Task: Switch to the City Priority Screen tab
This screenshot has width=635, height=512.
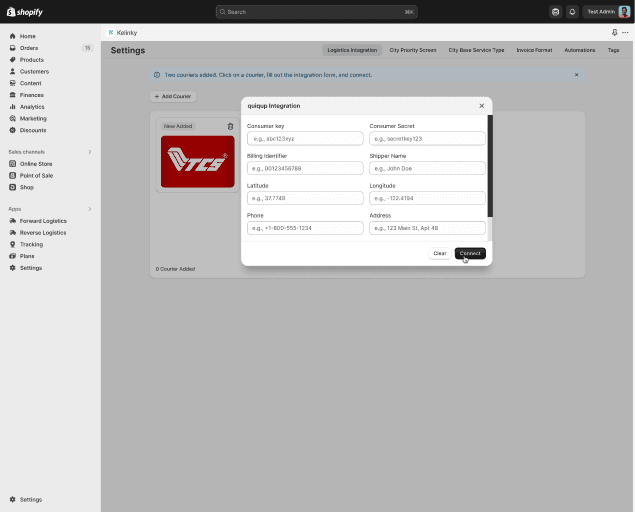Action: (x=412, y=50)
